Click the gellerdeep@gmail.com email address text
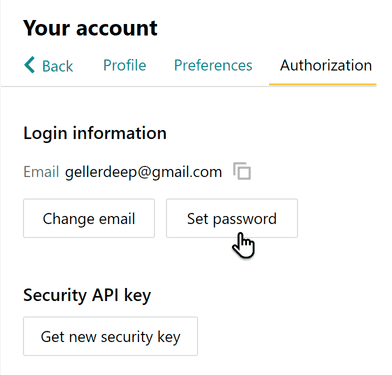Image resolution: width=392 pixels, height=375 pixels. [143, 172]
